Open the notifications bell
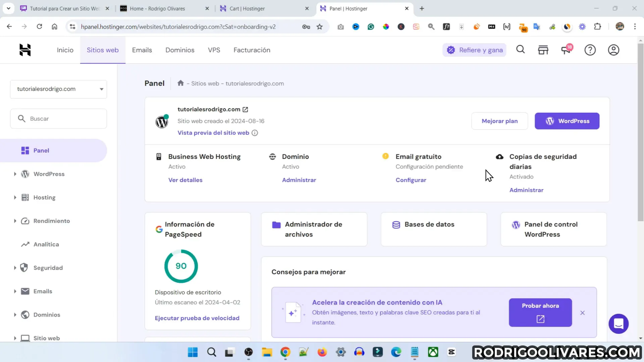Image resolution: width=644 pixels, height=362 pixels. coord(566,49)
